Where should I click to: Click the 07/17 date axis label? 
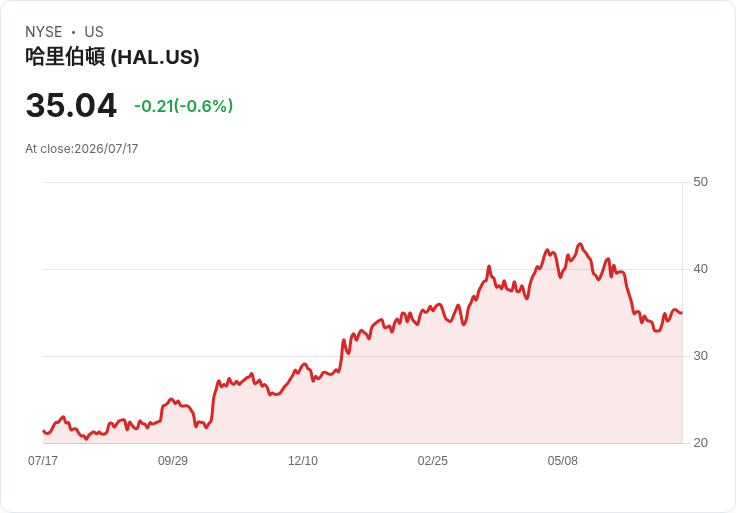click(43, 460)
